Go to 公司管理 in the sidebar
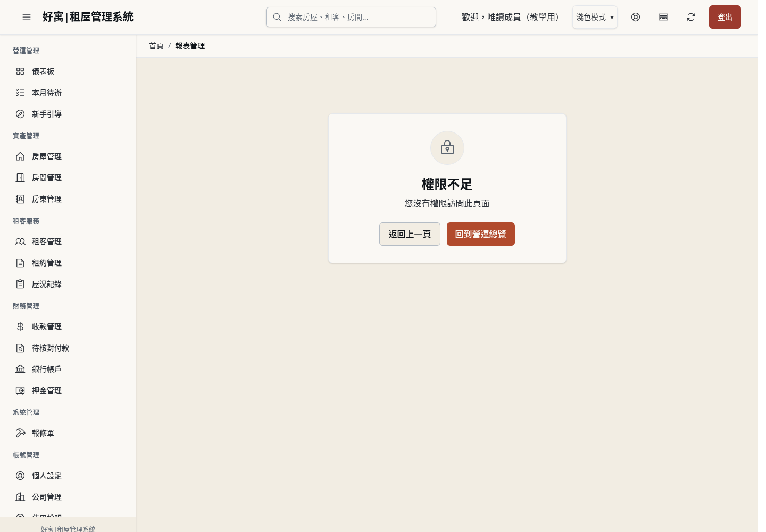The height and width of the screenshot is (532, 766). pyautogui.click(x=68, y=497)
